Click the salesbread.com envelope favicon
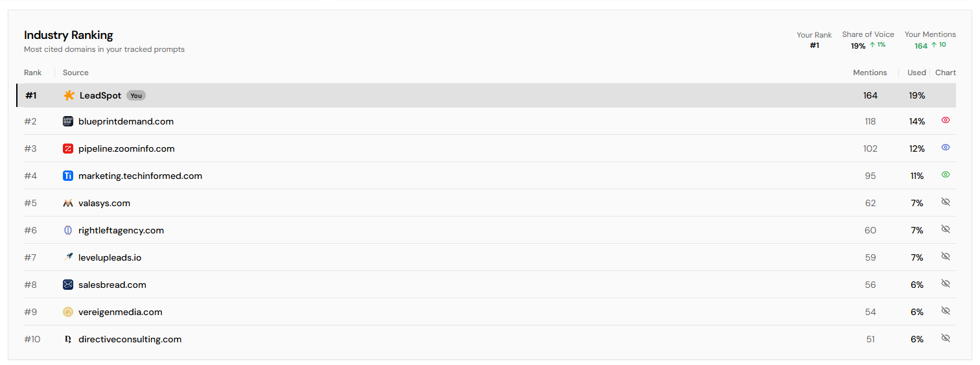Viewport: 980px width, 365px height. tap(68, 285)
